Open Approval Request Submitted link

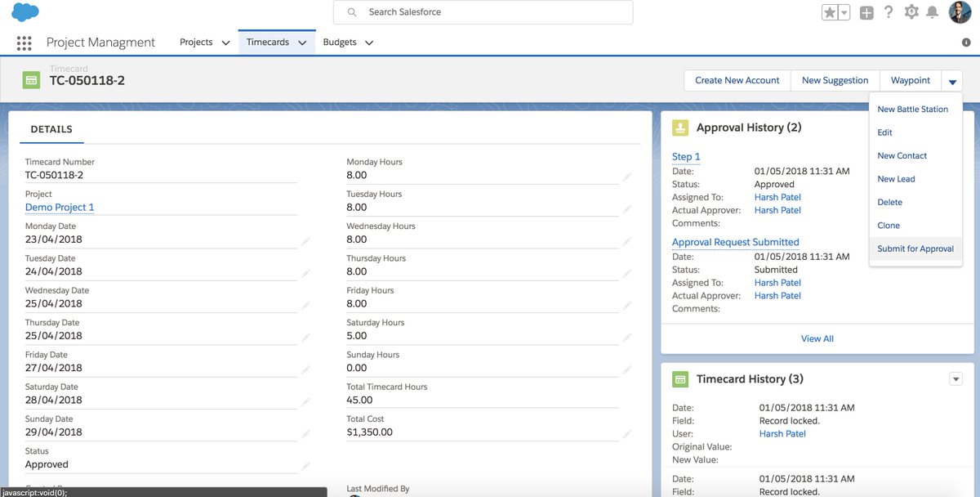[735, 242]
